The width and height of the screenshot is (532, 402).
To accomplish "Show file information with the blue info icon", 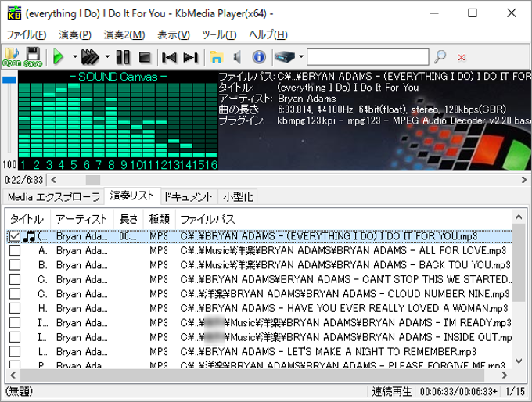I will 259,56.
